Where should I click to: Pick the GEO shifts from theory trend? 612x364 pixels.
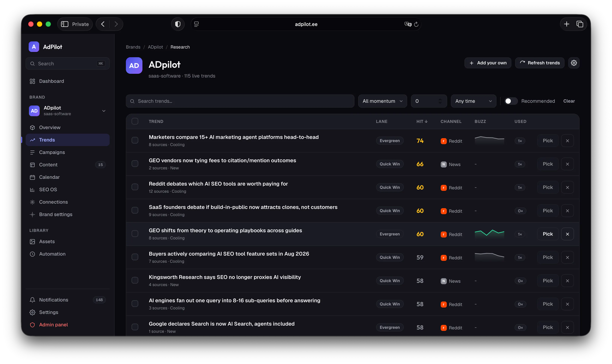[548, 234]
